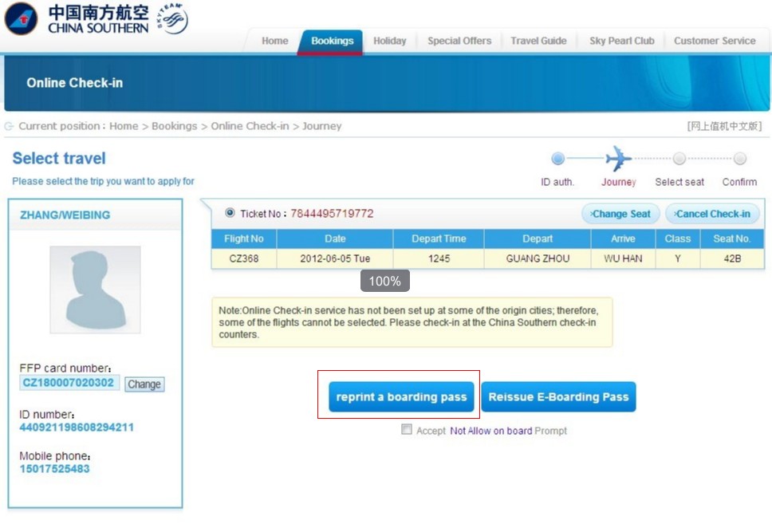
Task: Click the passenger avatar placeholder image
Action: (95, 290)
